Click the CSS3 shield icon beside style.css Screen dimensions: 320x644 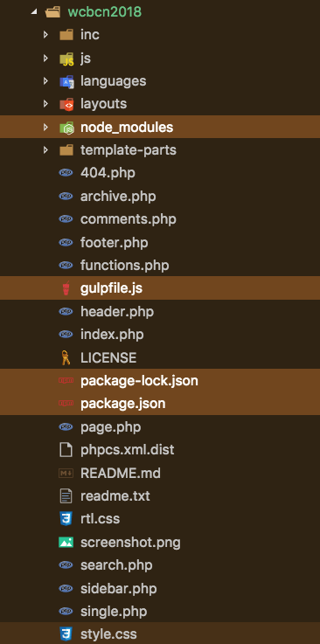pyautogui.click(x=66, y=634)
